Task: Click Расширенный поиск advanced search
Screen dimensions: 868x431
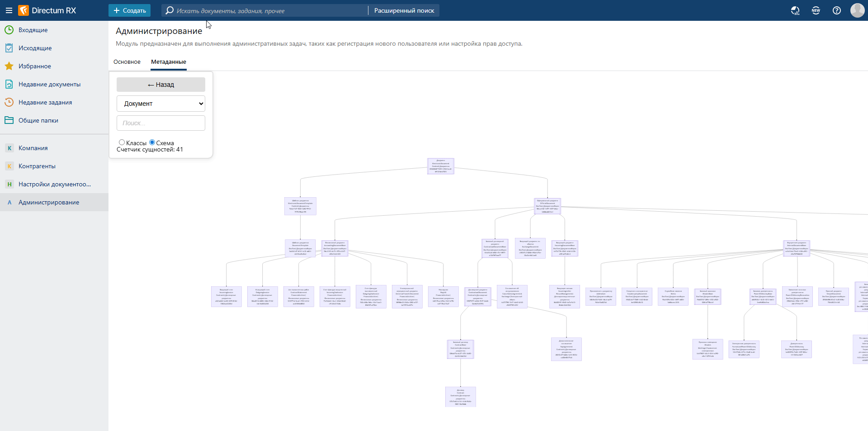Action: tap(404, 10)
